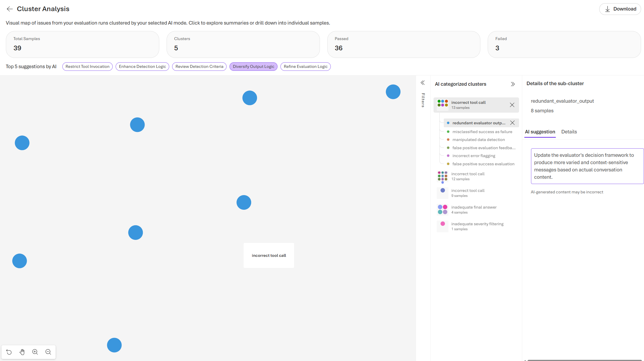Download the cluster analysis report
The width and height of the screenshot is (644, 361).
(x=620, y=9)
